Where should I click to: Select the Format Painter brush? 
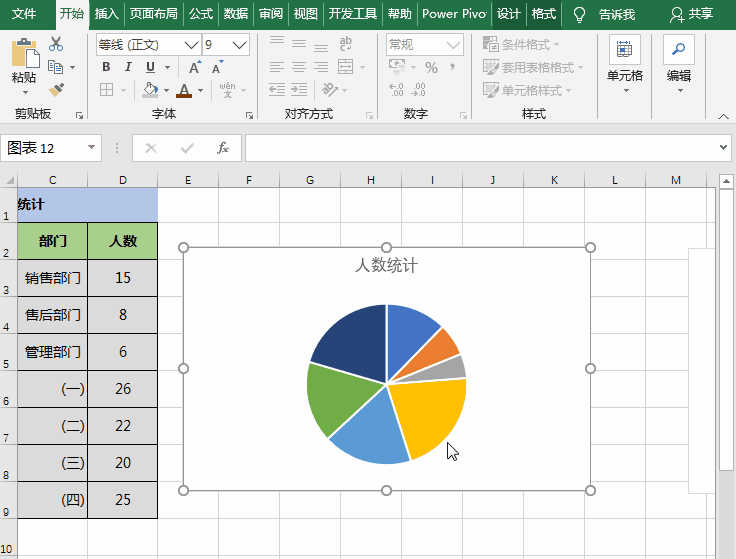point(56,89)
